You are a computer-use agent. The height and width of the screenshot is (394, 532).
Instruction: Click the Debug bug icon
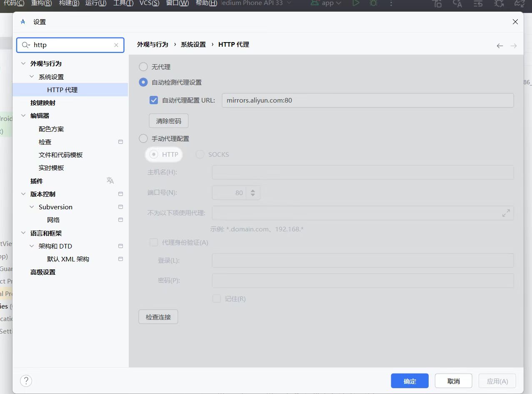(x=373, y=3)
